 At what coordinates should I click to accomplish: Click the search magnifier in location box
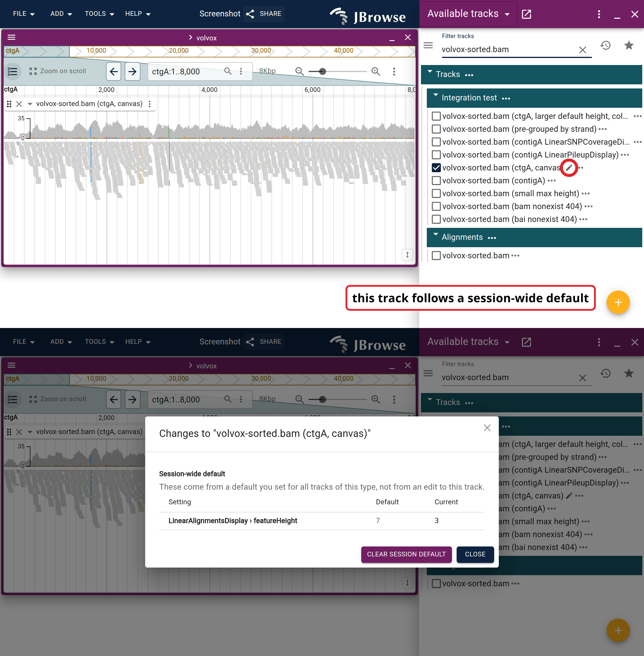[228, 71]
